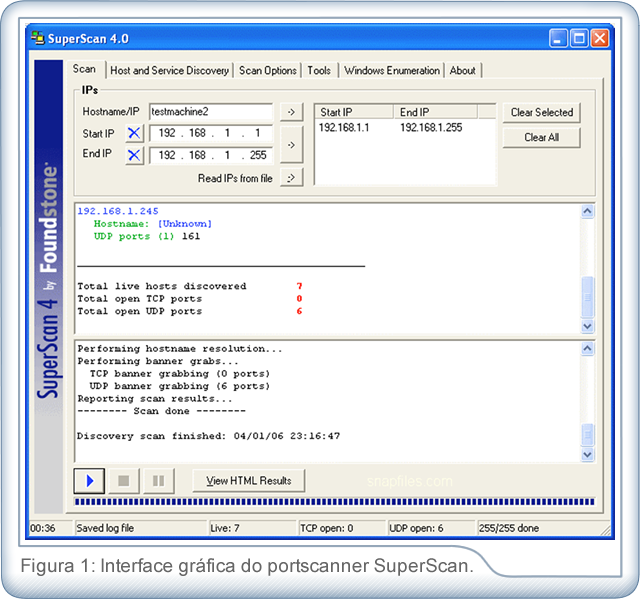Viewport: 640px width, 599px height.
Task: Open the Scan Options tab
Action: tap(268, 71)
